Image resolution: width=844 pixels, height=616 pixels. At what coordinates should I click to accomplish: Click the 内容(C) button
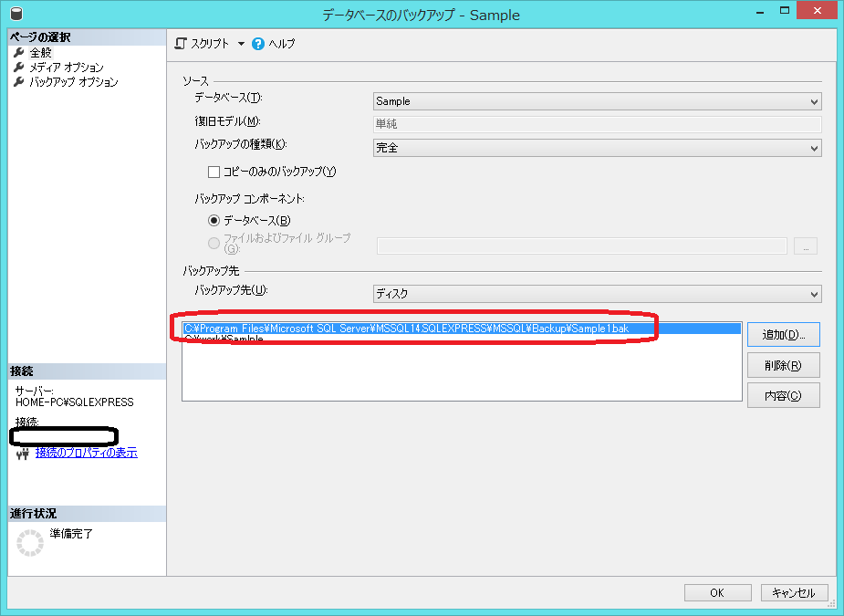coord(783,395)
